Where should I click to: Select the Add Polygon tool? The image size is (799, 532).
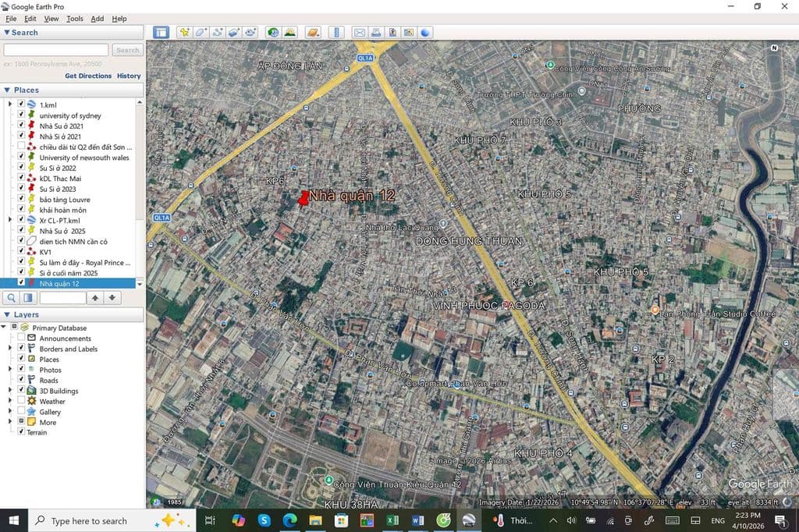[201, 33]
